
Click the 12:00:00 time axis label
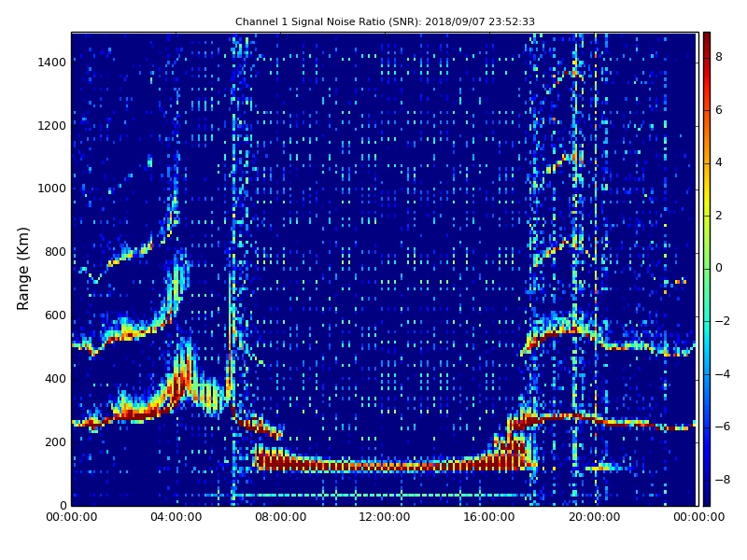tap(385, 517)
